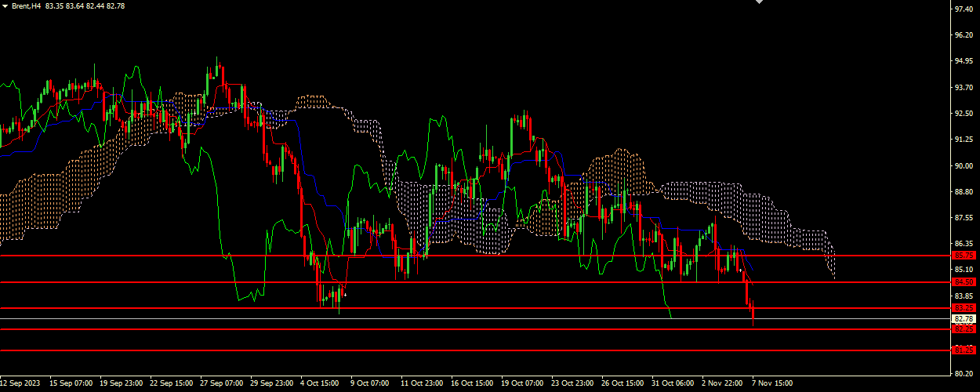Click the 26 Oct 15:00 time axis label

622,384
